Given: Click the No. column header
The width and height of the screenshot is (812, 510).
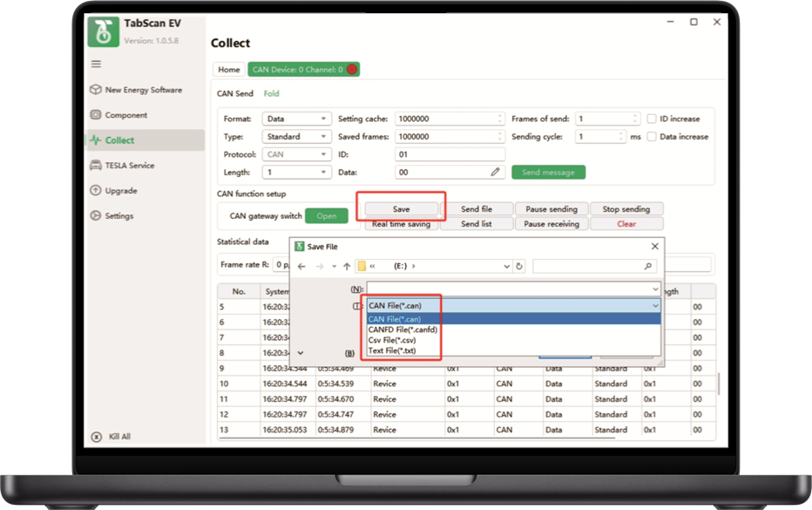Looking at the screenshot, I should click(x=239, y=291).
